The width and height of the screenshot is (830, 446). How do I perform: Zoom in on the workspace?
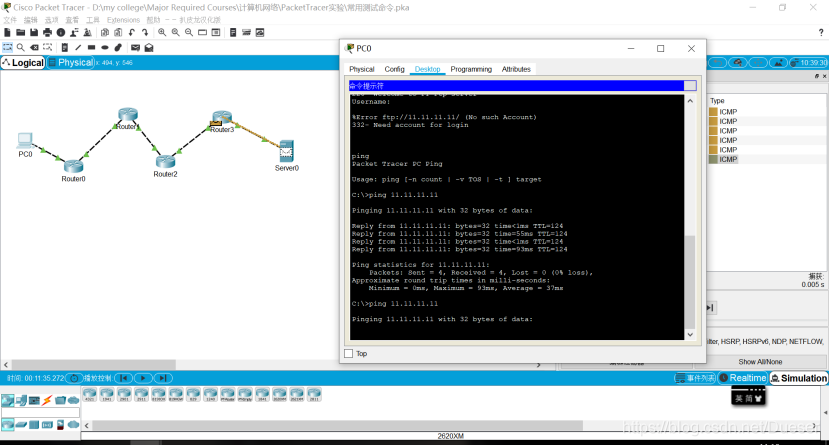tap(162, 33)
